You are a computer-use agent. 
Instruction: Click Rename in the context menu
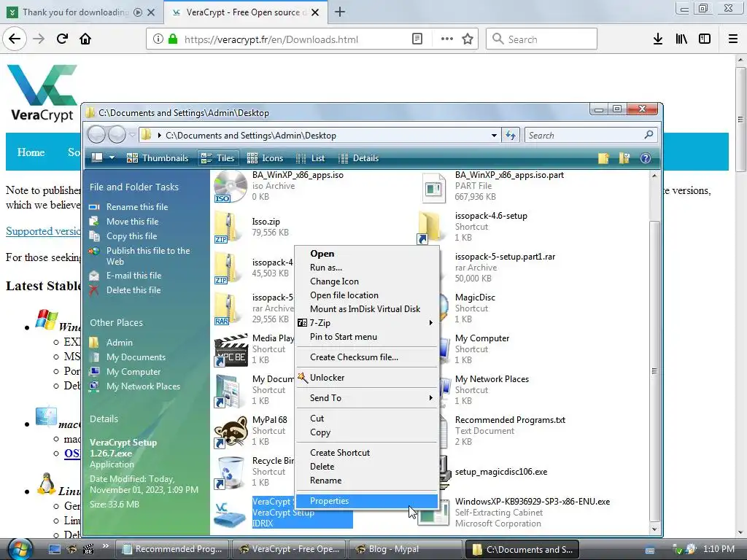click(366, 481)
